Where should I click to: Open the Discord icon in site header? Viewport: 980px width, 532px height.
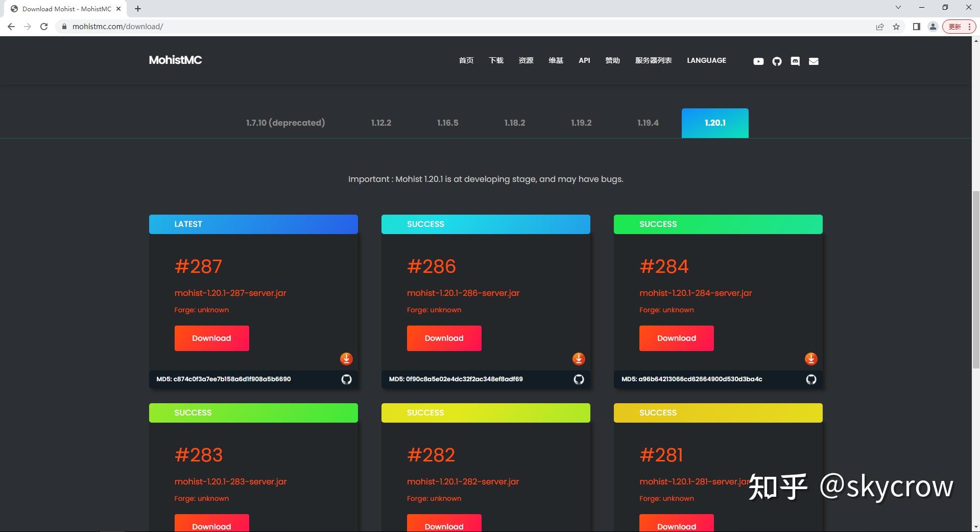click(x=795, y=61)
